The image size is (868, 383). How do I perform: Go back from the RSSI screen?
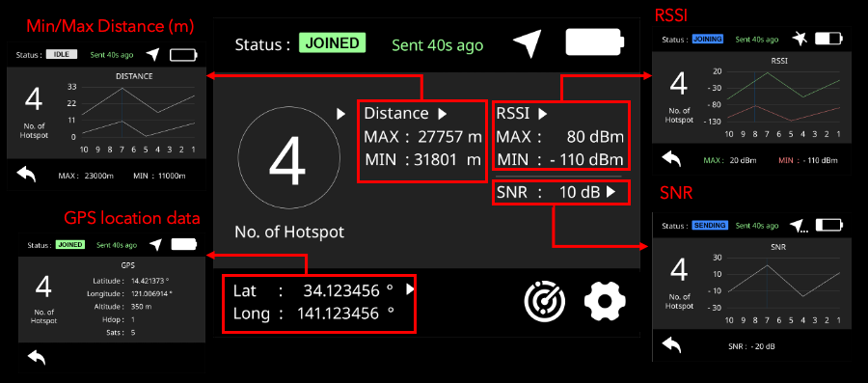tap(671, 159)
